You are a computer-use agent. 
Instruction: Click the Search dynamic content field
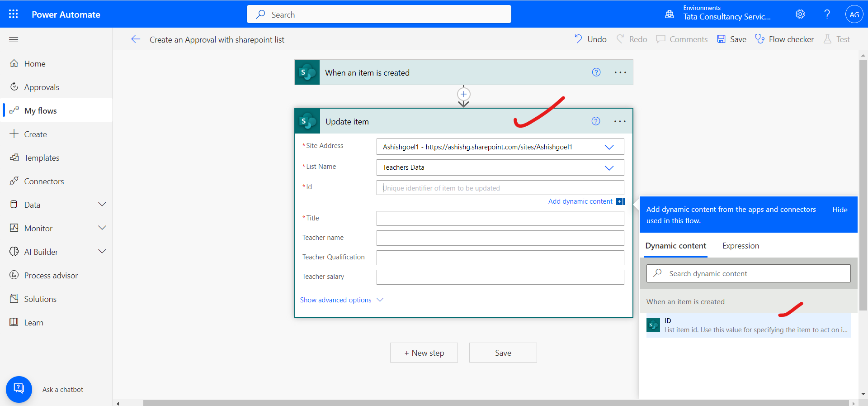tap(755, 273)
